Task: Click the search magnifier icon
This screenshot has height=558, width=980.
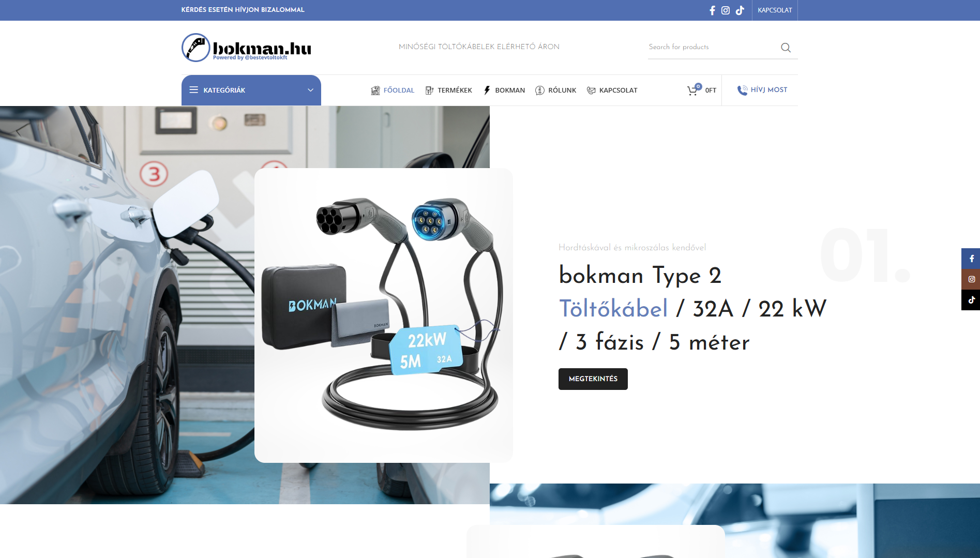Action: point(786,47)
